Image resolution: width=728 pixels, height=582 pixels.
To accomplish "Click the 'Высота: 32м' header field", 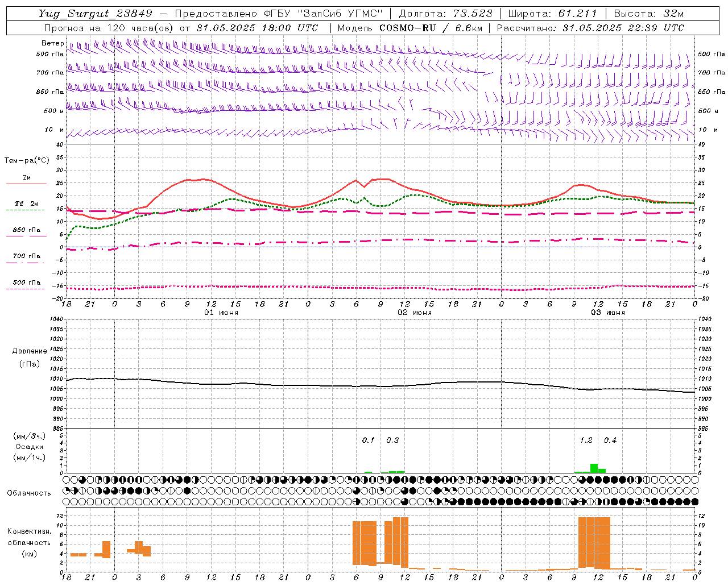I will (x=648, y=14).
